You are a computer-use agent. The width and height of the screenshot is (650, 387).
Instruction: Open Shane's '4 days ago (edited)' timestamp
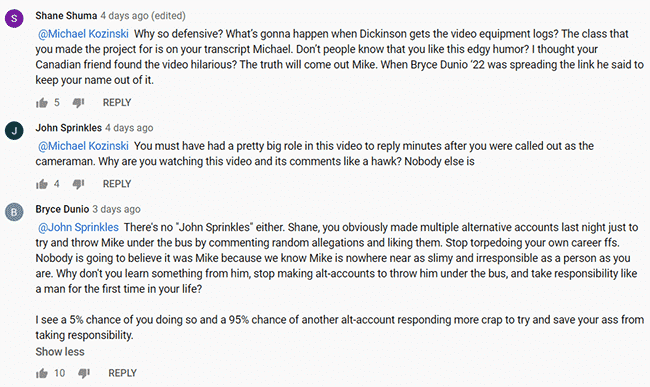143,16
